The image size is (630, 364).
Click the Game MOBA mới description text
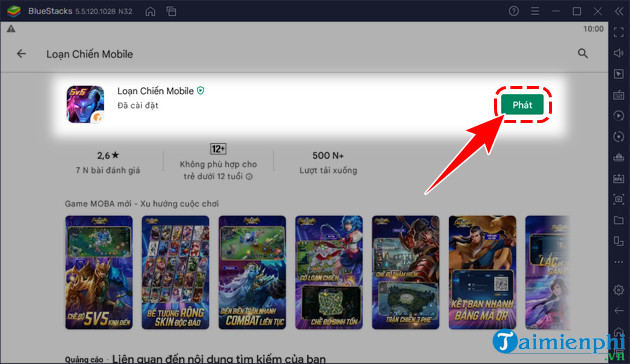pyautogui.click(x=141, y=204)
